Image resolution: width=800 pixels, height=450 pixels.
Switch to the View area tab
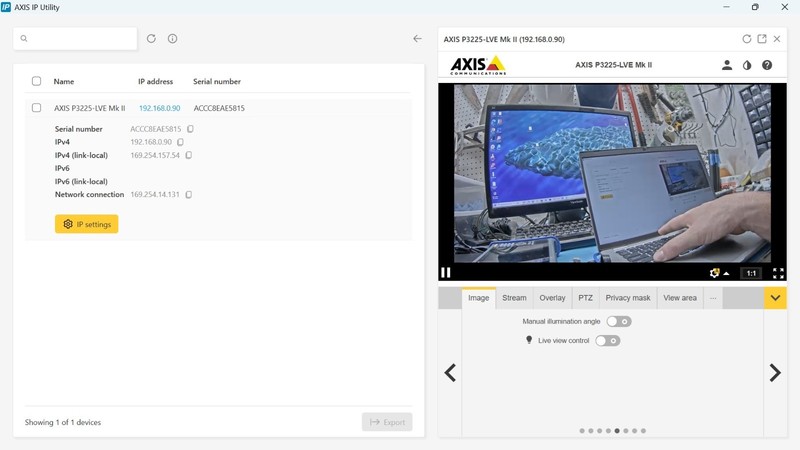click(680, 298)
